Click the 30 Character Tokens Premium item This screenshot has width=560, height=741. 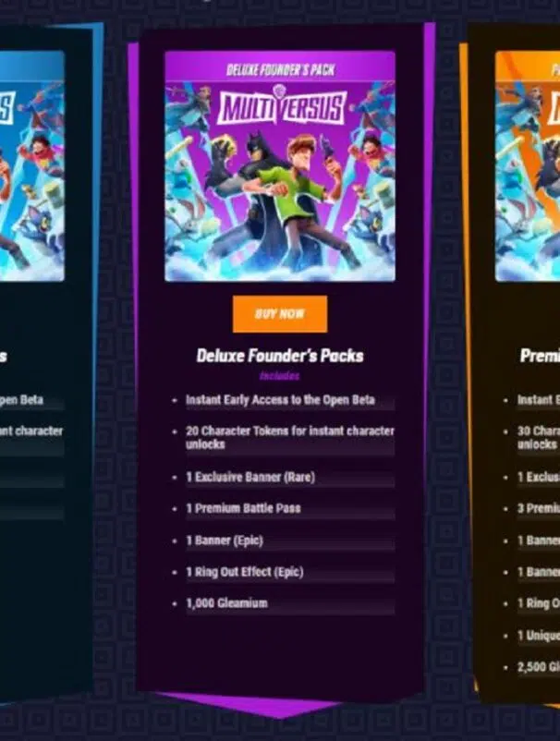click(x=539, y=438)
